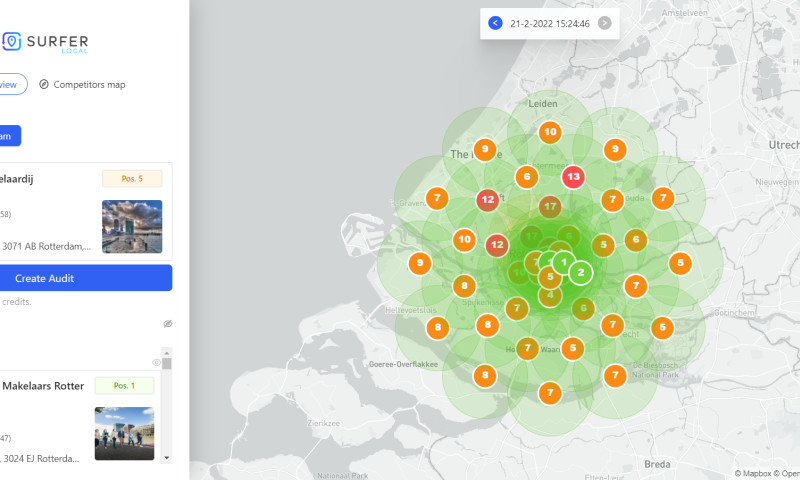
Task: Click the red 13 ranking marker
Action: (x=573, y=177)
